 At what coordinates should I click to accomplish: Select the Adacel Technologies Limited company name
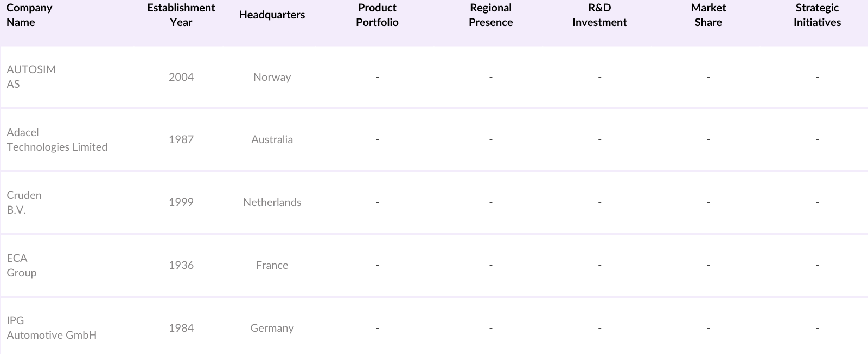pyautogui.click(x=57, y=139)
